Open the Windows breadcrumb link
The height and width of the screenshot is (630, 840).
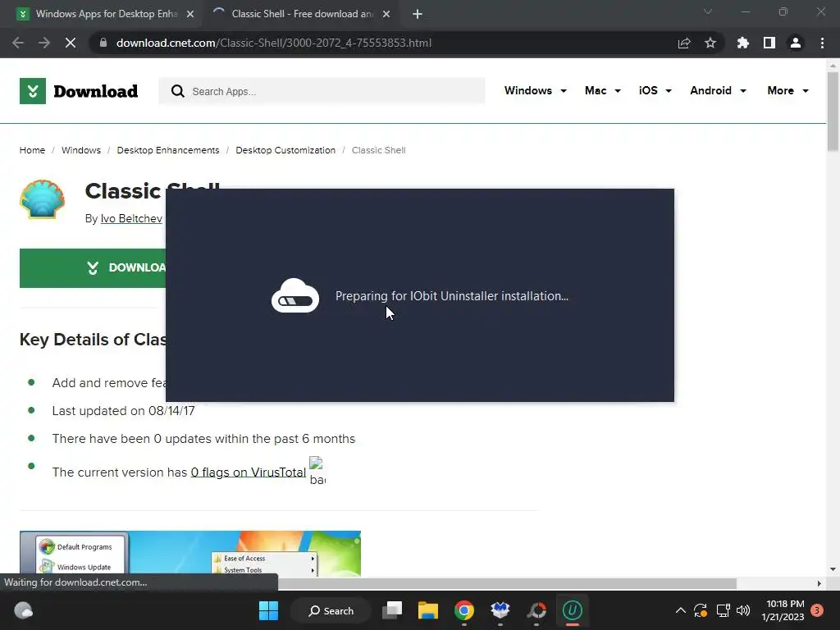click(81, 151)
